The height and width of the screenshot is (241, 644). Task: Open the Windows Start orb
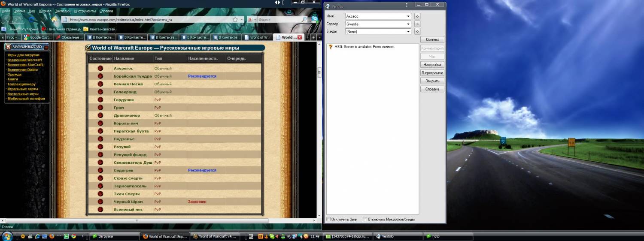[x=7, y=236]
